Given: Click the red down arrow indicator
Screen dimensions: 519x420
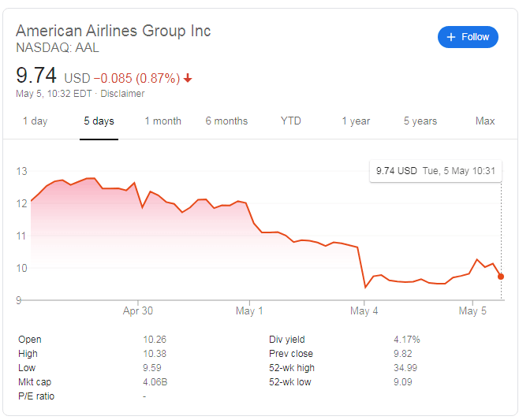Looking at the screenshot, I should pyautogui.click(x=188, y=78).
